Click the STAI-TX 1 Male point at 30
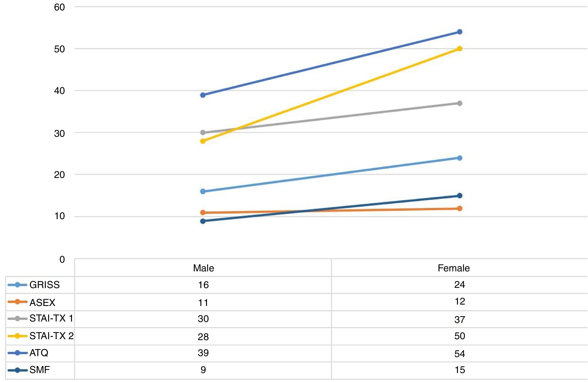The width and height of the screenshot is (588, 382). (203, 133)
